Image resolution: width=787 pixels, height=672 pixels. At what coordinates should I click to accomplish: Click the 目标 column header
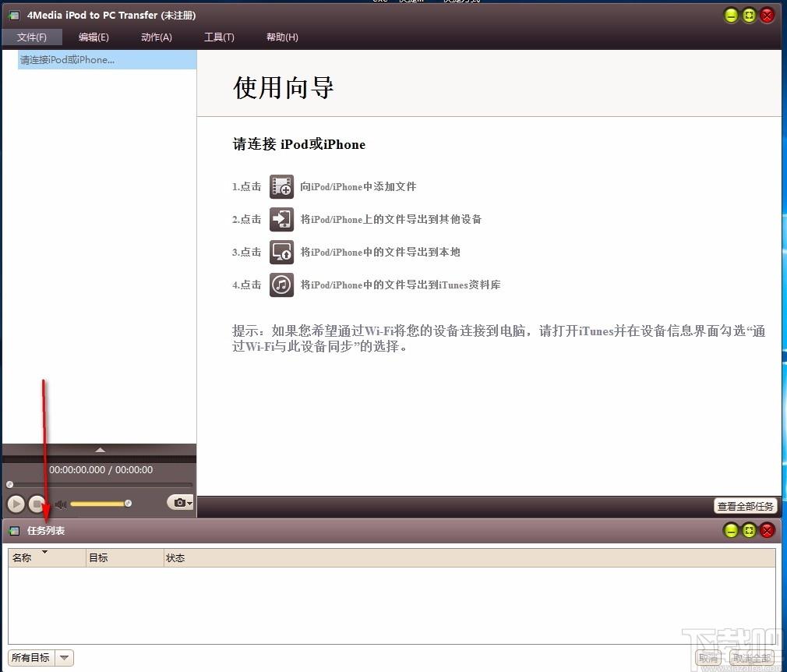point(125,558)
